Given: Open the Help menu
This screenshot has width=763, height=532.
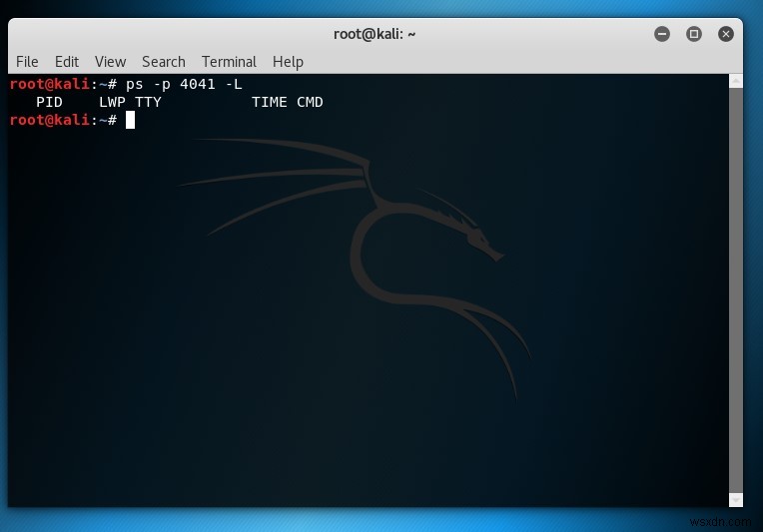Looking at the screenshot, I should click(288, 62).
